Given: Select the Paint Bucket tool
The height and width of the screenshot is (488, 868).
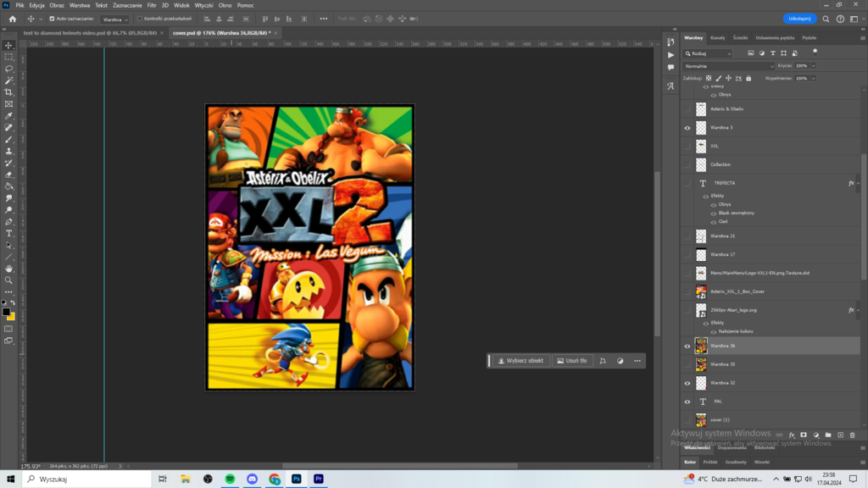Looking at the screenshot, I should 8,186.
